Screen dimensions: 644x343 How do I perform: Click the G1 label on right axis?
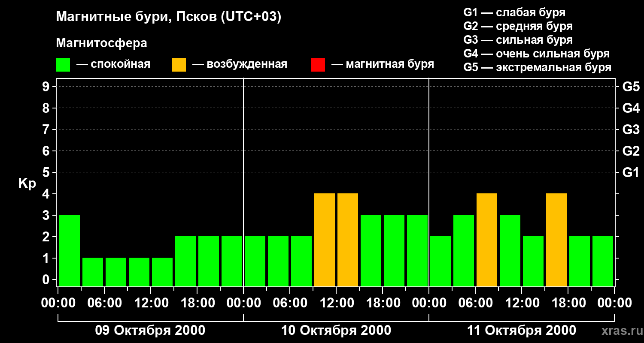(x=631, y=172)
